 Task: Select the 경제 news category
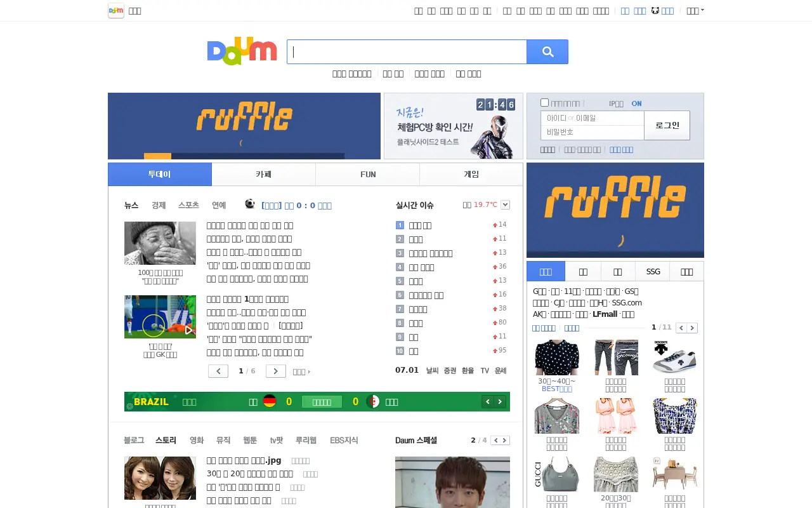[159, 205]
